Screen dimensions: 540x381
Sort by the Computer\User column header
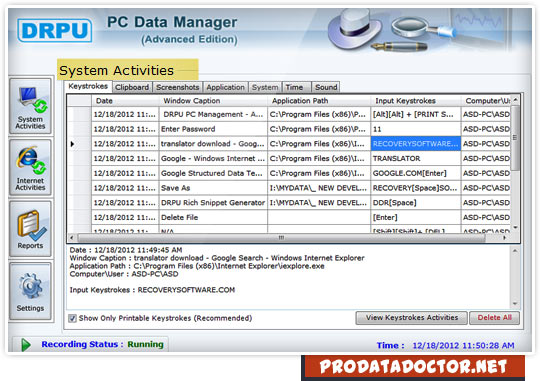click(486, 101)
